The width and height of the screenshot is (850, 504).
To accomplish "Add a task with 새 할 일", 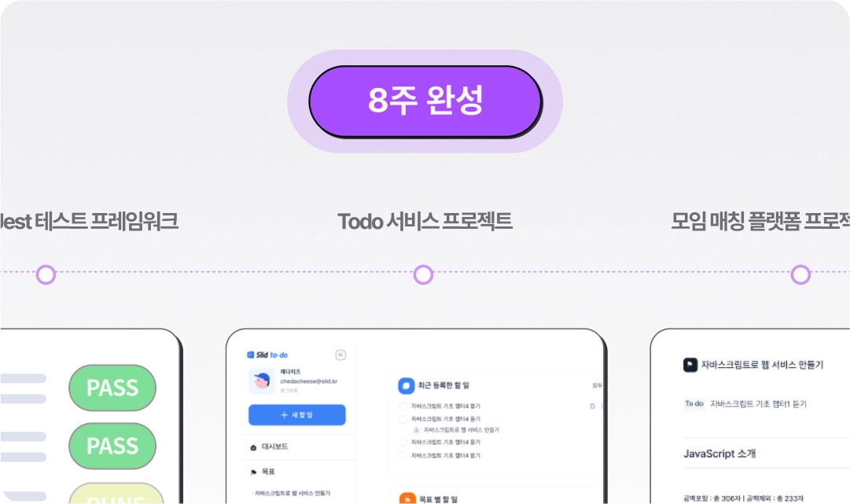I will [297, 414].
